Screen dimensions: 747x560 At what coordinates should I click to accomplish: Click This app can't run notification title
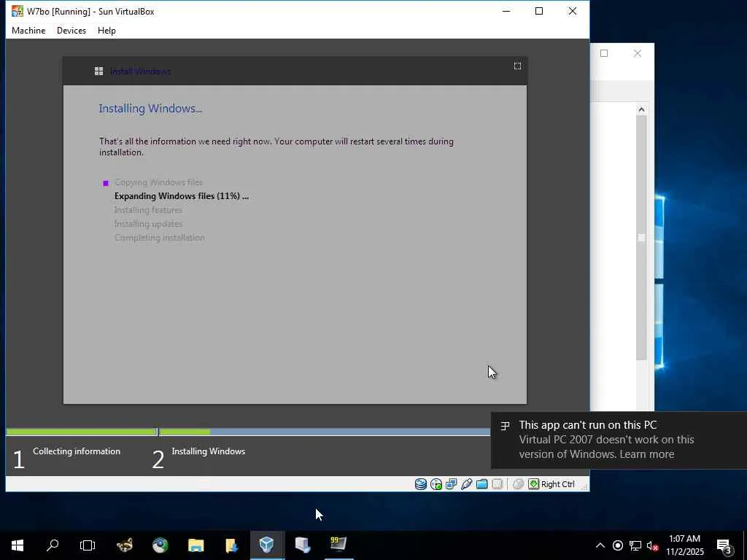pos(588,425)
